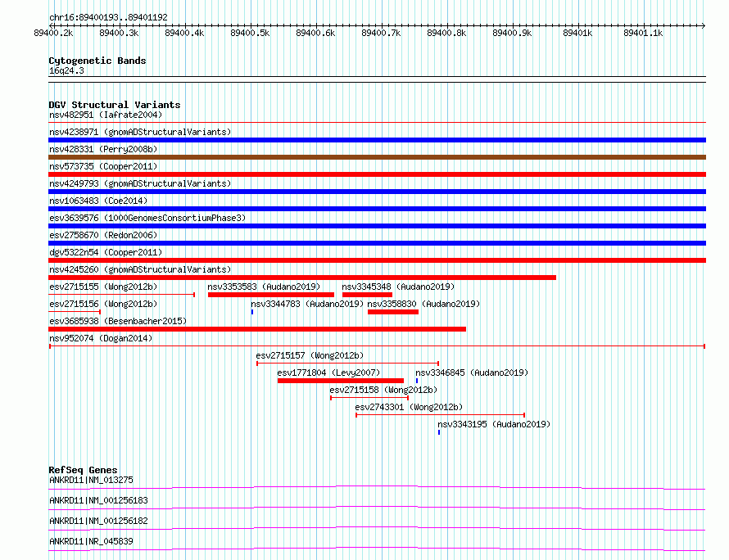Click nsv4245260 (gnomADStructuralVariants) label
Viewport: 729px width, 560px height.
coord(140,269)
